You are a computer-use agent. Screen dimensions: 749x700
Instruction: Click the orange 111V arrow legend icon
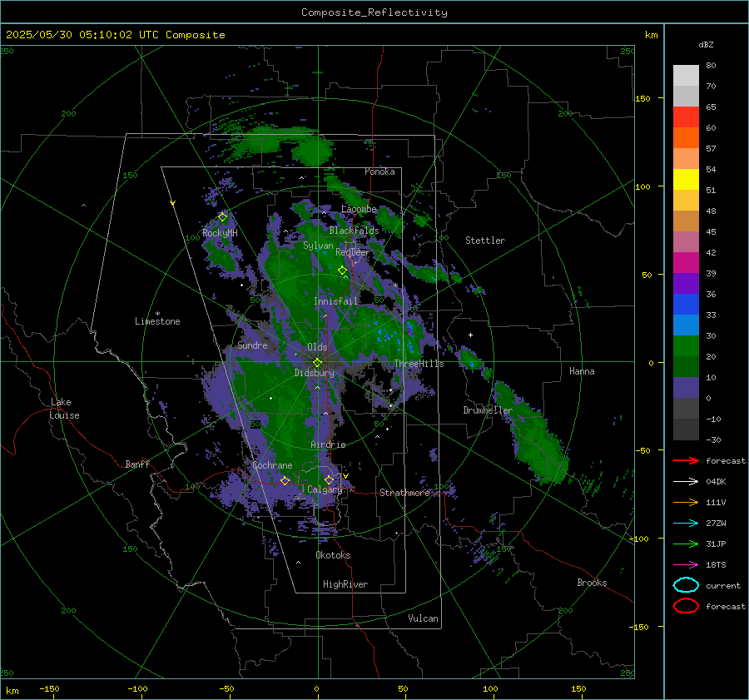click(x=686, y=502)
